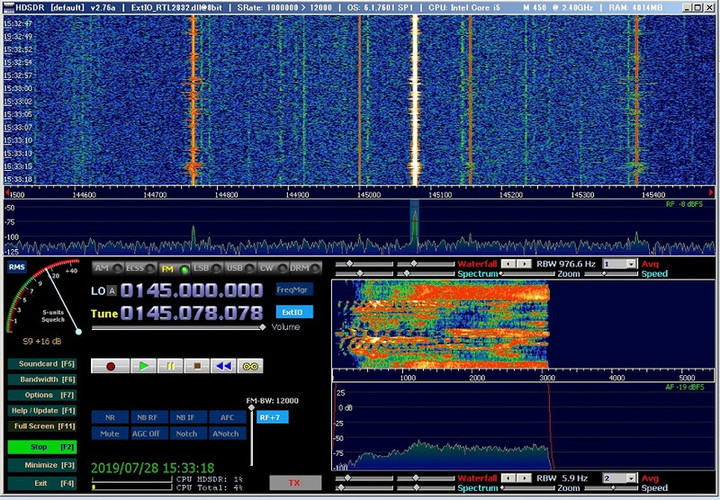Click the date text 2019/07/28 15:33:18
The height and width of the screenshot is (500, 720).
tap(153, 468)
